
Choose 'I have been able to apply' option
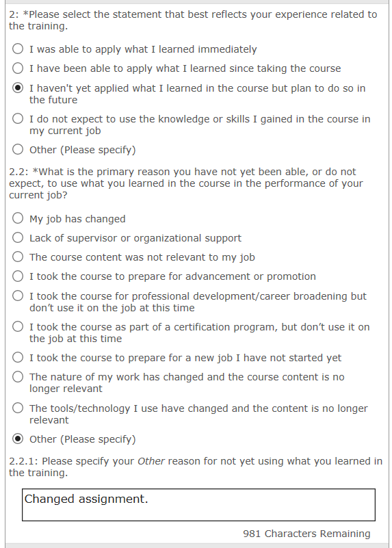pyautogui.click(x=18, y=68)
